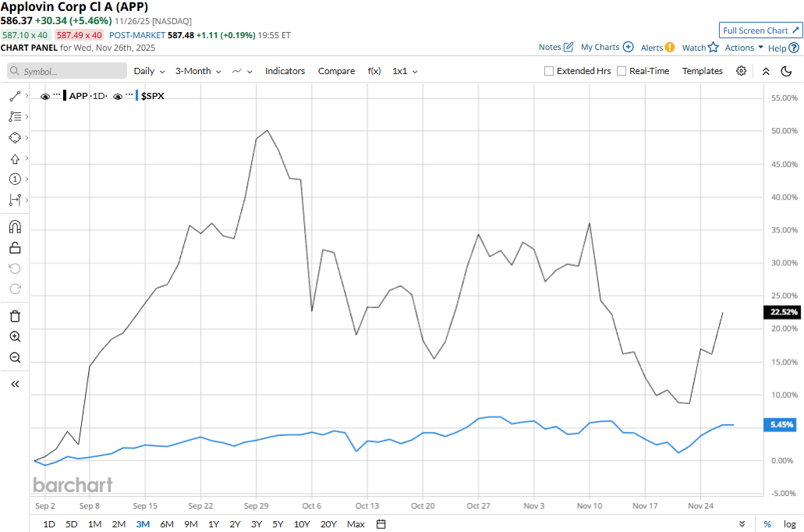Open the Daily frequency dropdown
Screen dimensions: 804x532
pos(149,71)
